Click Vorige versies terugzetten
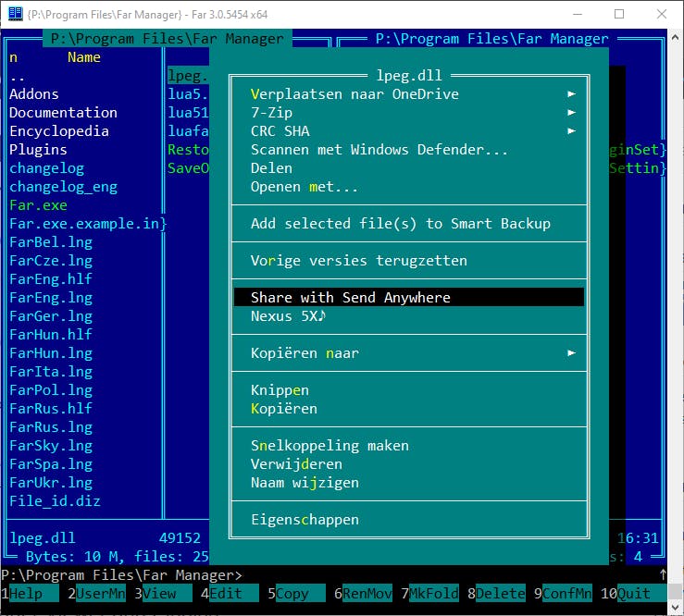Screen dimensions: 684x616 [x=358, y=260]
